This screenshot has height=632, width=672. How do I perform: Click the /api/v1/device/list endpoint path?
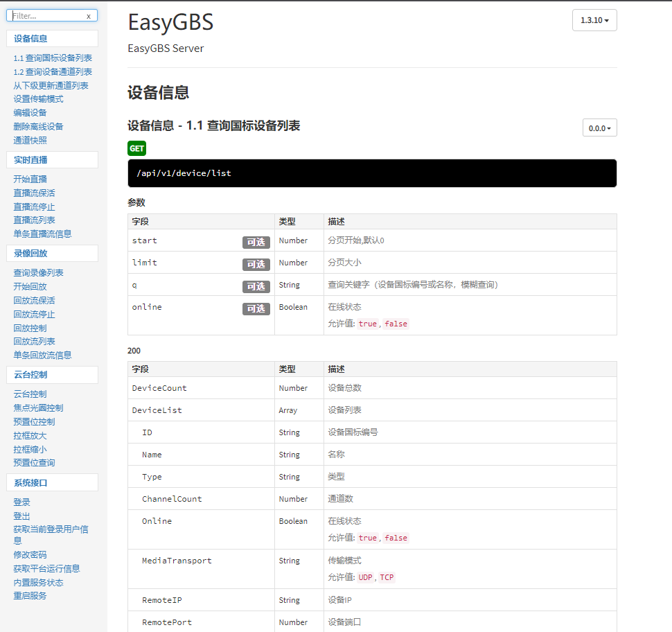(184, 173)
